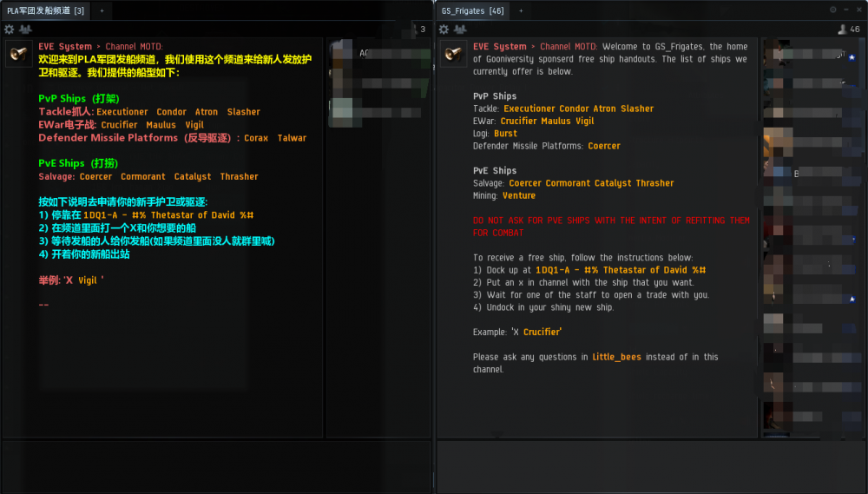Close the GS_Frigates chat window
The image size is (868, 494).
[x=859, y=10]
